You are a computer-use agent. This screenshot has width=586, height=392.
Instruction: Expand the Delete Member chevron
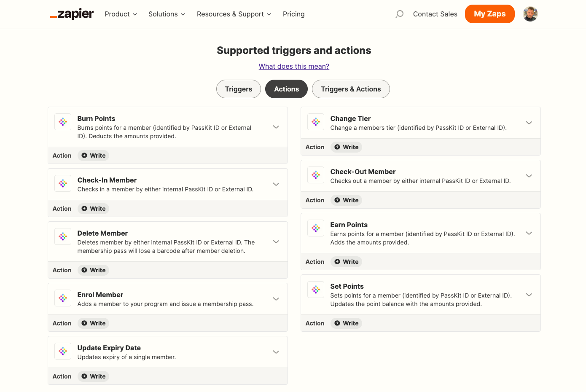pos(276,242)
